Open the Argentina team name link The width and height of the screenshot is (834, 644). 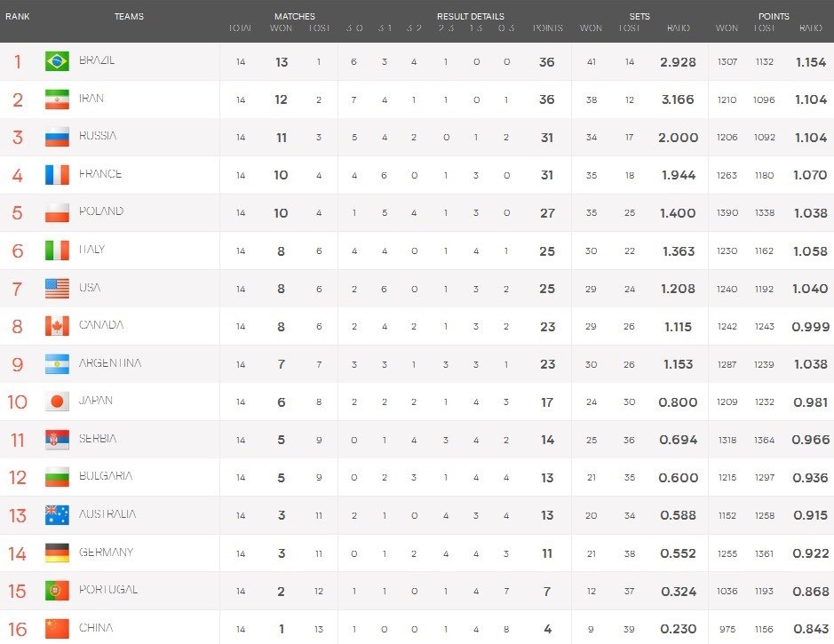pyautogui.click(x=110, y=362)
